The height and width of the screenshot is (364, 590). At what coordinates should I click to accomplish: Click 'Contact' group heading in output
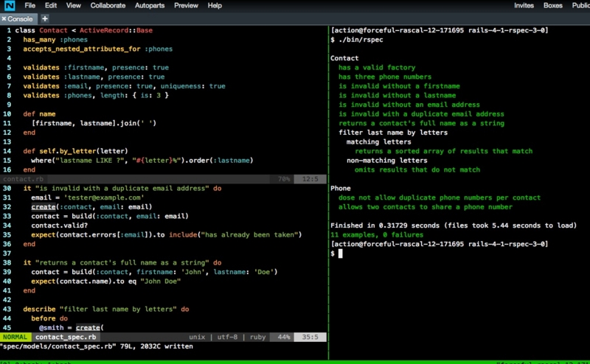(344, 58)
